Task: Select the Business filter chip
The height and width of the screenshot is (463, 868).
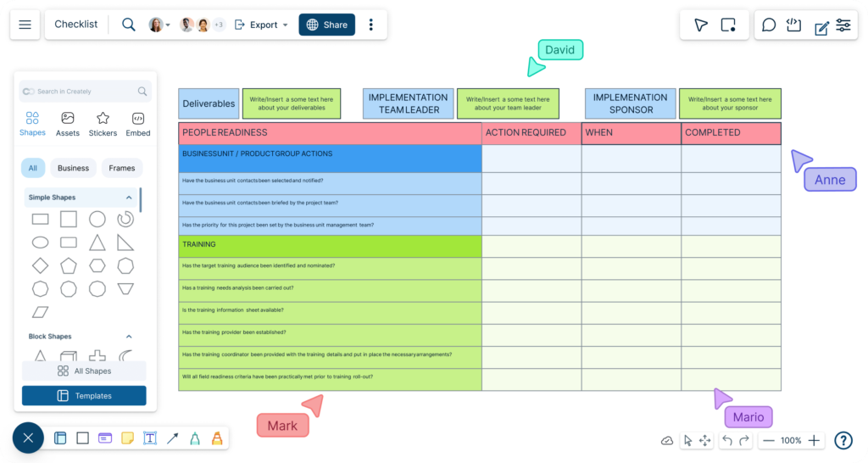Action: 73,168
